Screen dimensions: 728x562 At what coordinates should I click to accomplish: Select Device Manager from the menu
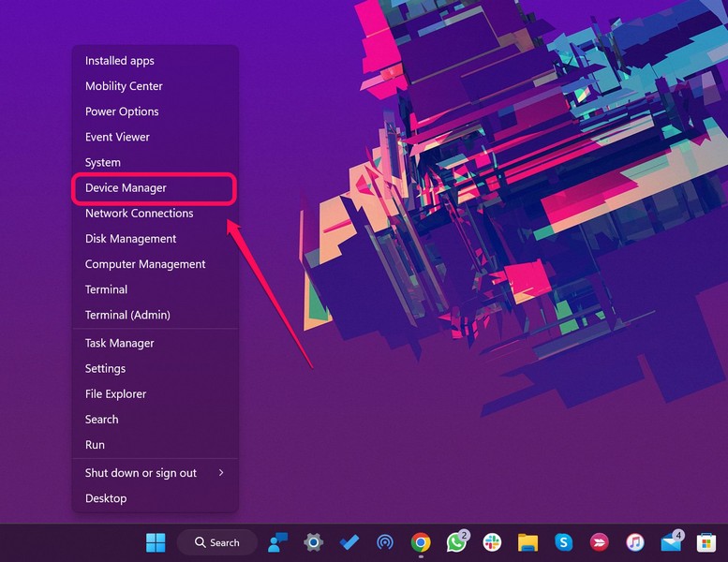(x=126, y=188)
